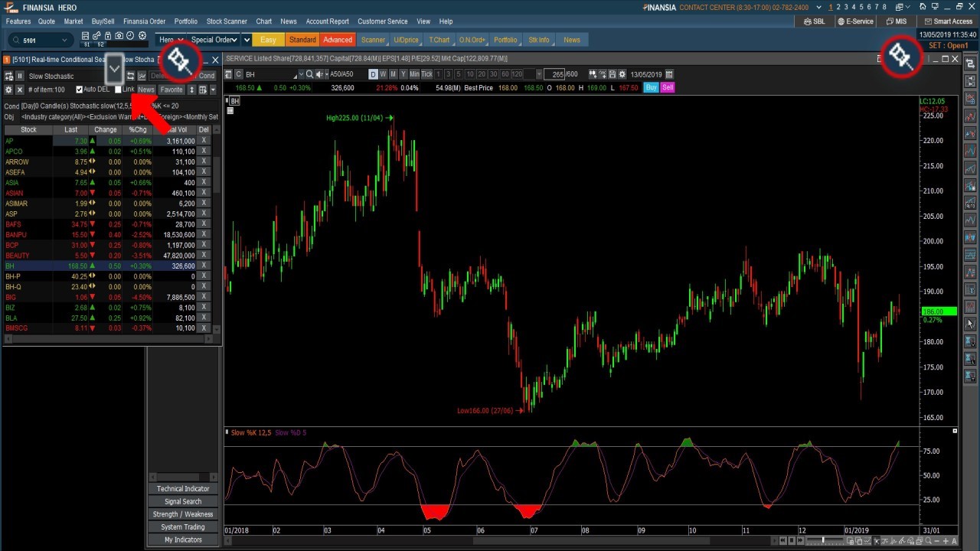Screen dimensions: 980x551
Task: Click the grid export icon beside Favorite
Action: tap(203, 90)
